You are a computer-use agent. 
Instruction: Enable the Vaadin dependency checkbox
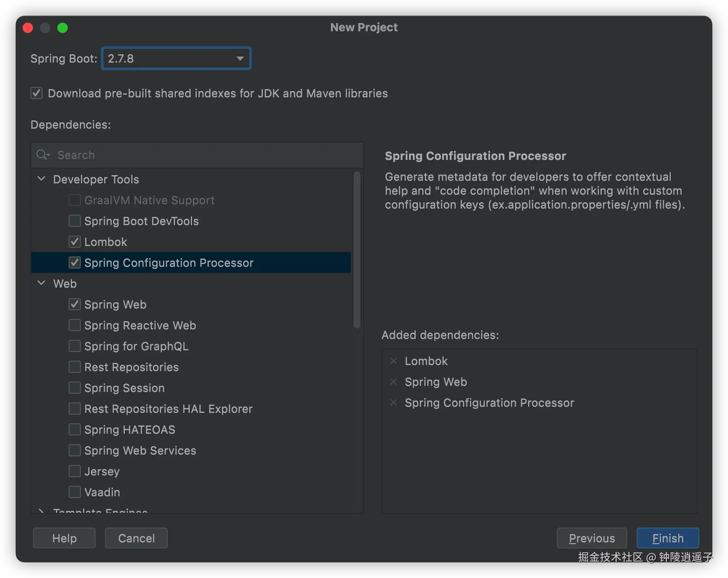[75, 492]
